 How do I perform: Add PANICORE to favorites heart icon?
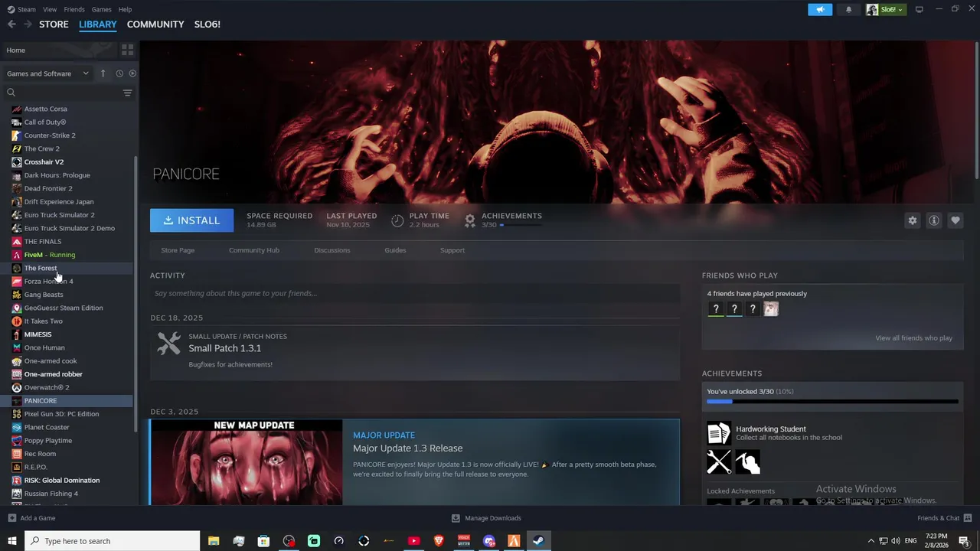pyautogui.click(x=955, y=220)
